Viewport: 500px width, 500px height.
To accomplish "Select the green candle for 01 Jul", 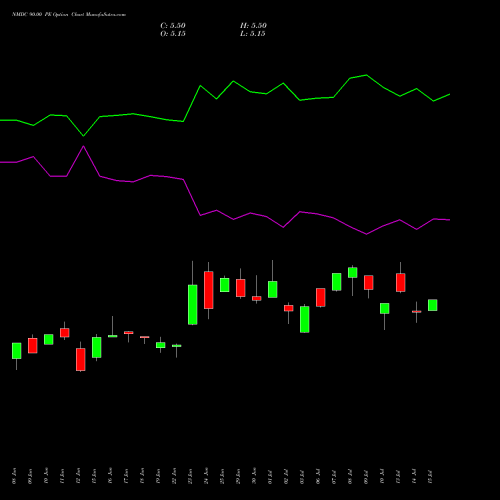I will (273, 289).
